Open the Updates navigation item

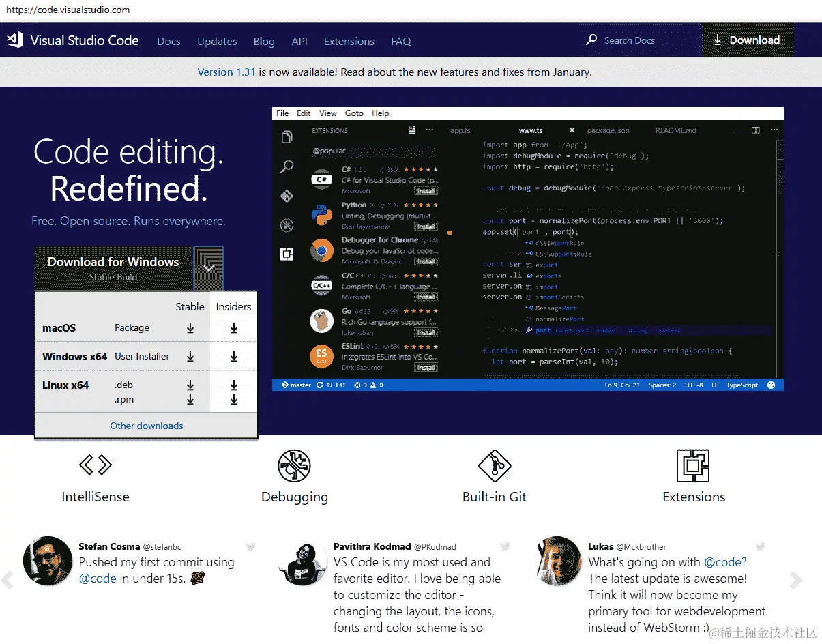point(217,41)
